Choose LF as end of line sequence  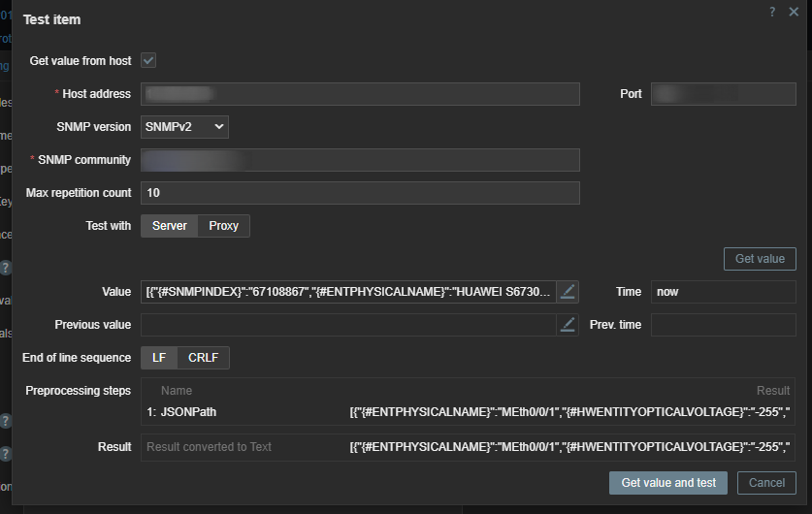click(x=160, y=358)
